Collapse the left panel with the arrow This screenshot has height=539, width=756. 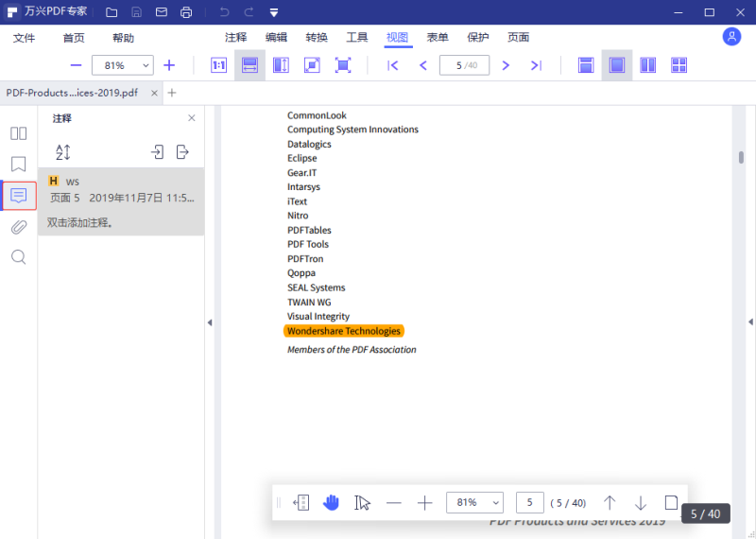[210, 322]
